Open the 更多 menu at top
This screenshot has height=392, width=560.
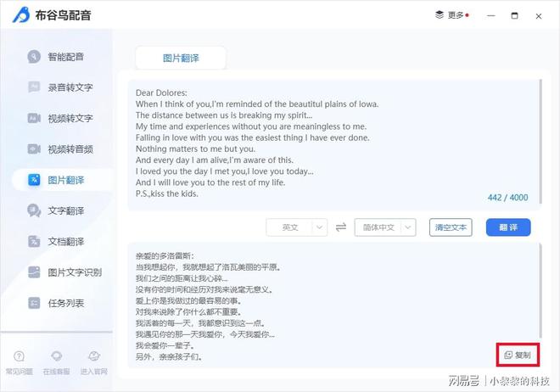tap(451, 15)
